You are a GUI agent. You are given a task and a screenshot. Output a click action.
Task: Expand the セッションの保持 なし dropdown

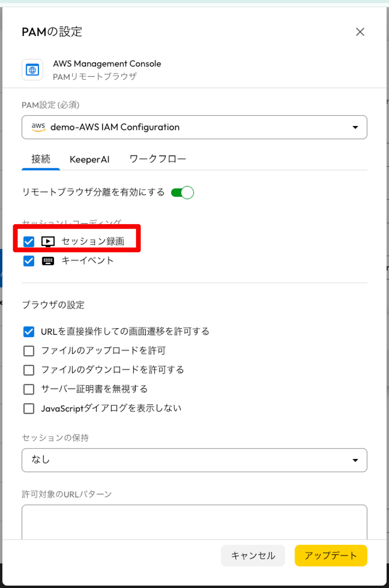tap(194, 460)
